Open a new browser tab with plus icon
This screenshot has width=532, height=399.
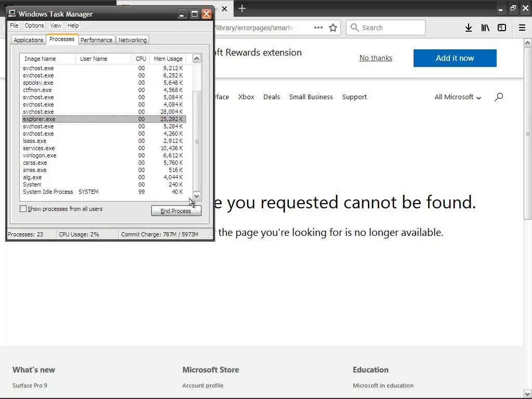[242, 8]
